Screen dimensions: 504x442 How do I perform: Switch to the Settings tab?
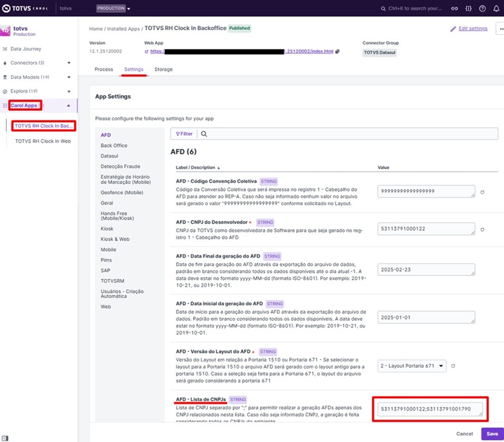(134, 70)
